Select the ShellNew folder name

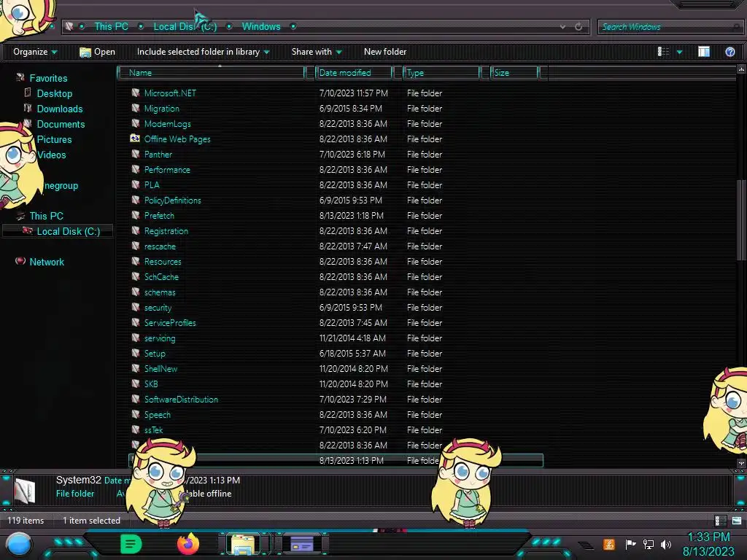(160, 368)
